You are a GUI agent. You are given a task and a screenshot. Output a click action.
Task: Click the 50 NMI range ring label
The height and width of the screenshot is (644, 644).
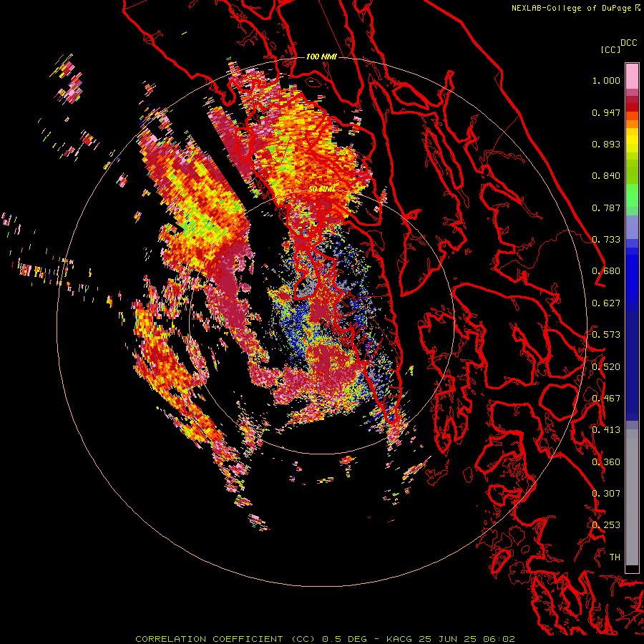pyautogui.click(x=321, y=189)
